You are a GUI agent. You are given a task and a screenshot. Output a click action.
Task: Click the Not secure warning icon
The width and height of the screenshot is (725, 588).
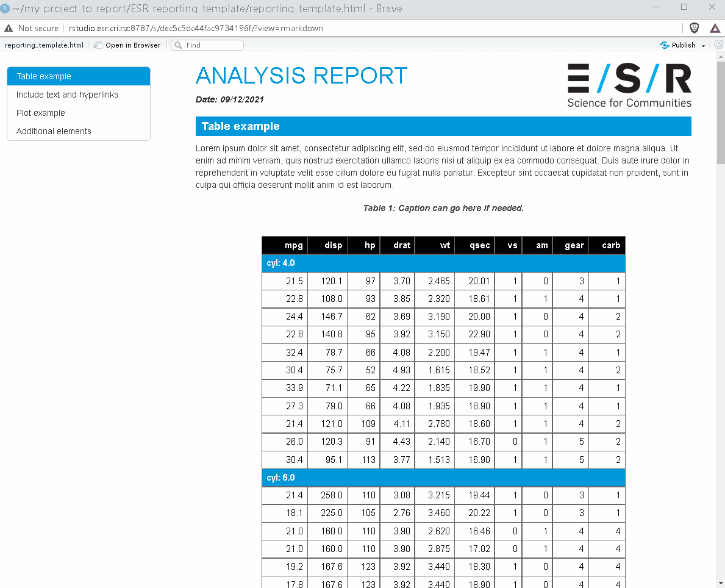click(x=9, y=28)
